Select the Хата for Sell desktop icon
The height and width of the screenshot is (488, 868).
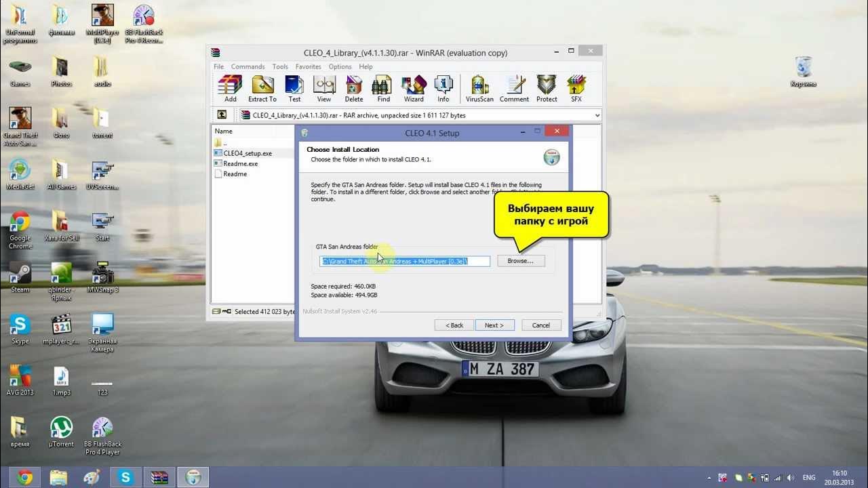[62, 226]
